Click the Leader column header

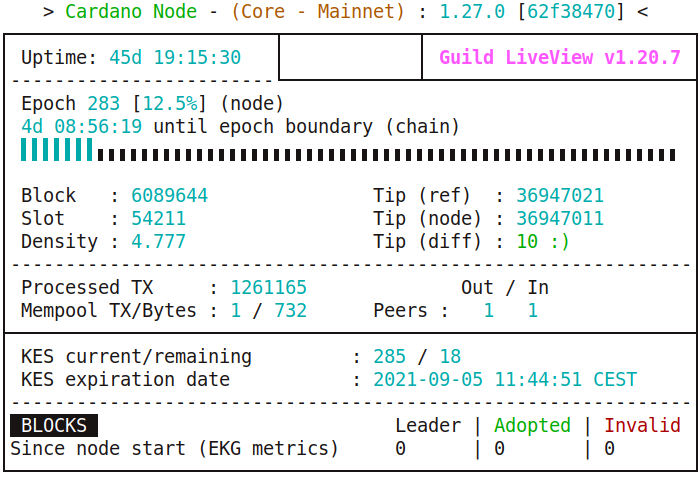tap(428, 426)
